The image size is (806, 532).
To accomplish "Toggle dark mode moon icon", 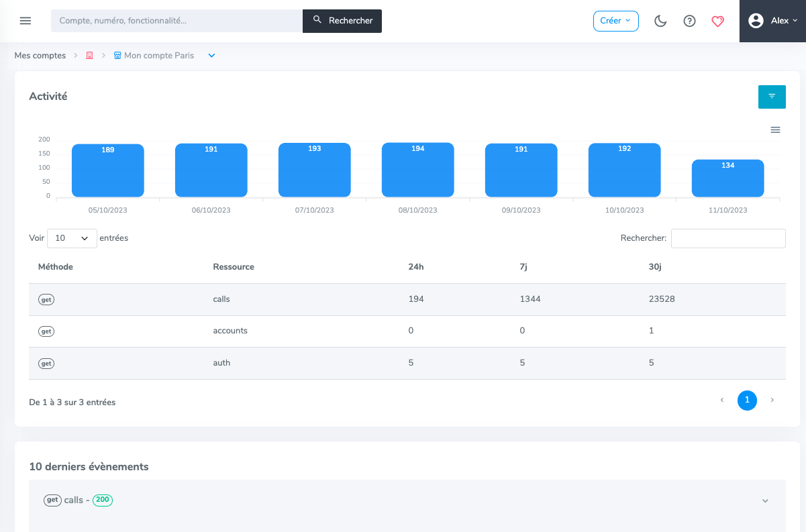I will coord(660,21).
